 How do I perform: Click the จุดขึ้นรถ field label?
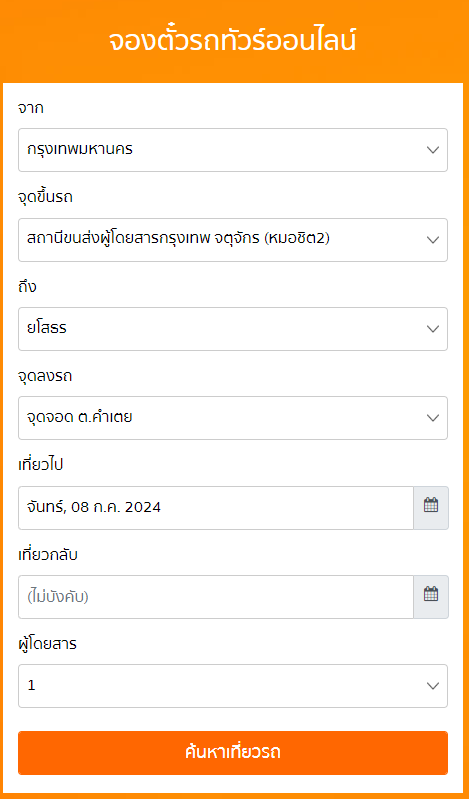[45, 198]
